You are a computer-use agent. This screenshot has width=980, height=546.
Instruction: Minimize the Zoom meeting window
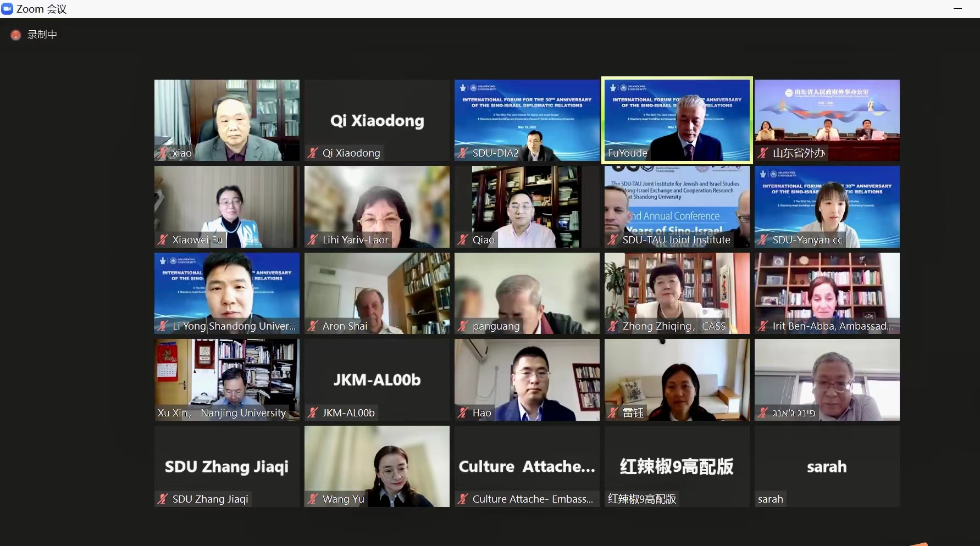(957, 9)
